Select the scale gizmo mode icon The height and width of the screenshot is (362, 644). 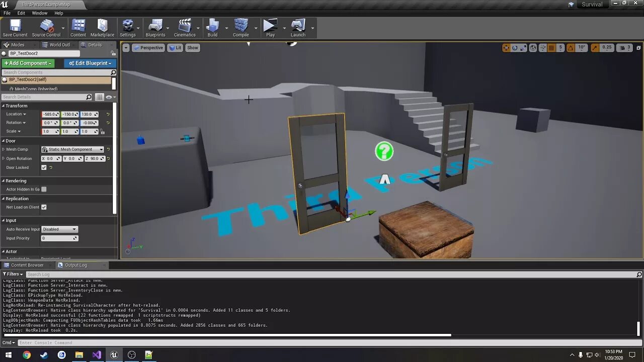click(524, 48)
